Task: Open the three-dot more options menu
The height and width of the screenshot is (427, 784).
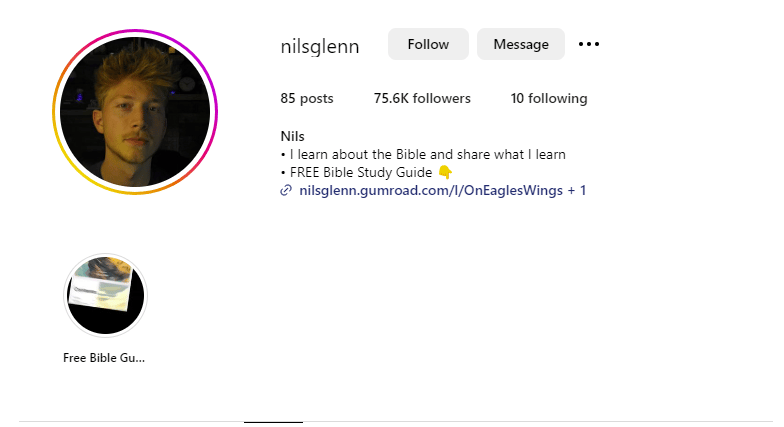Action: [x=588, y=44]
